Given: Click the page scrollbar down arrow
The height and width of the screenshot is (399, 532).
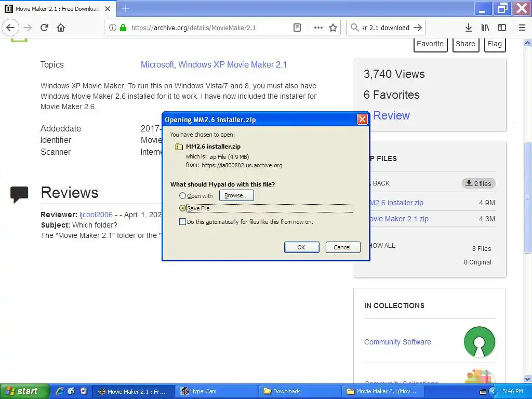Looking at the screenshot, I should 528,379.
